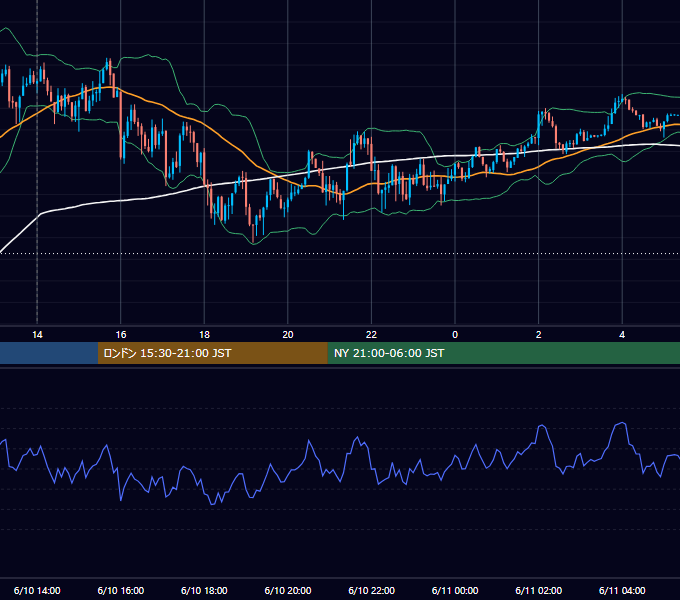The height and width of the screenshot is (600, 680).
Task: Click the 14 hour axis label
Action: pyautogui.click(x=37, y=335)
